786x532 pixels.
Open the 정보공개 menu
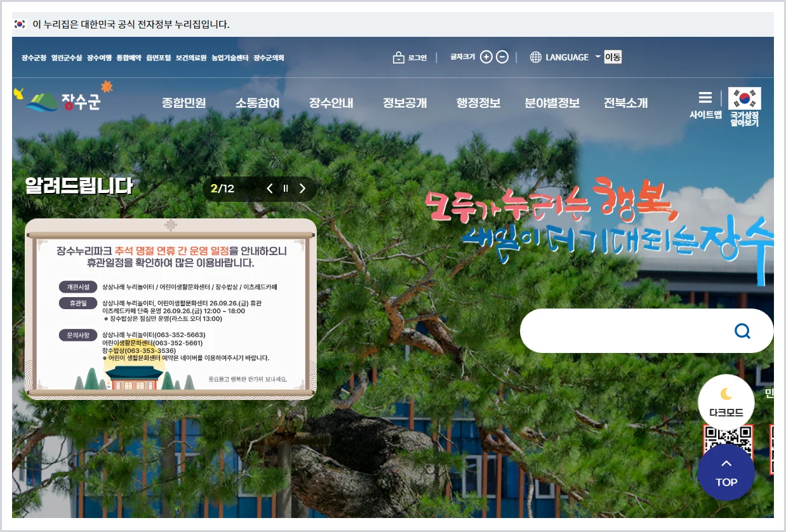pos(405,103)
